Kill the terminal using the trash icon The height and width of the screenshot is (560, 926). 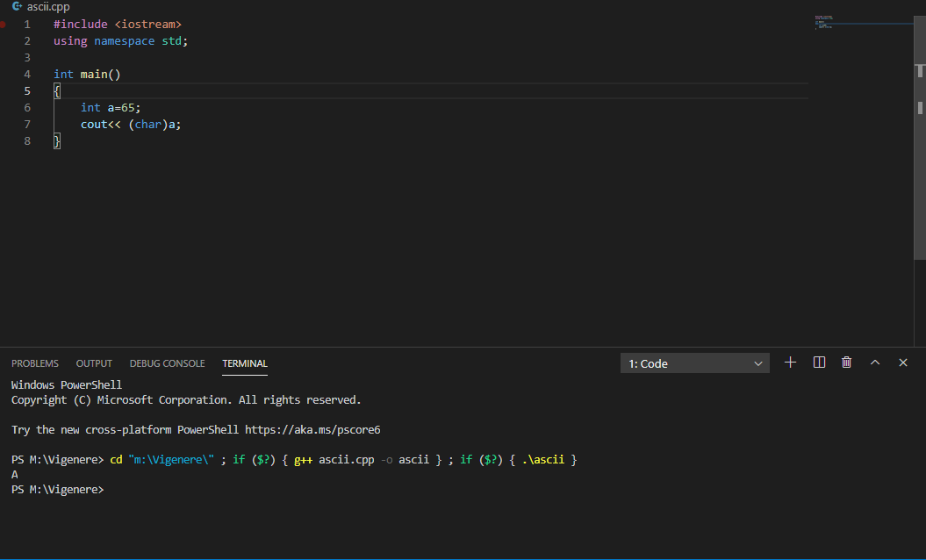click(846, 363)
